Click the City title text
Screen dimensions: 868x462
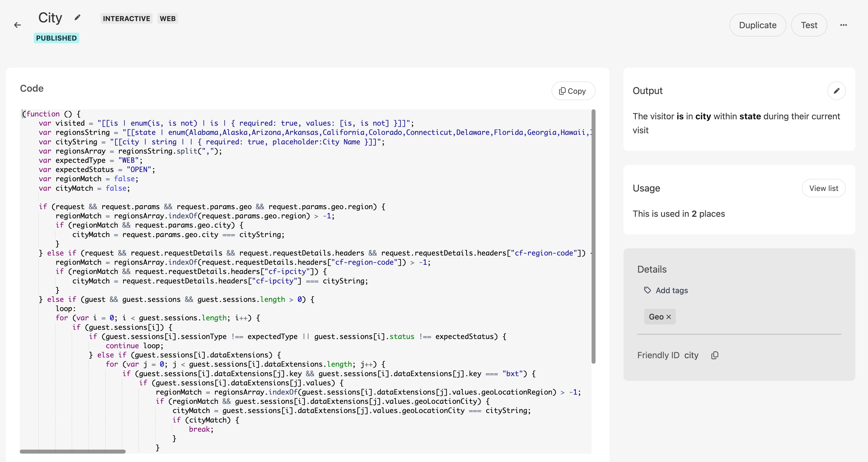[50, 18]
